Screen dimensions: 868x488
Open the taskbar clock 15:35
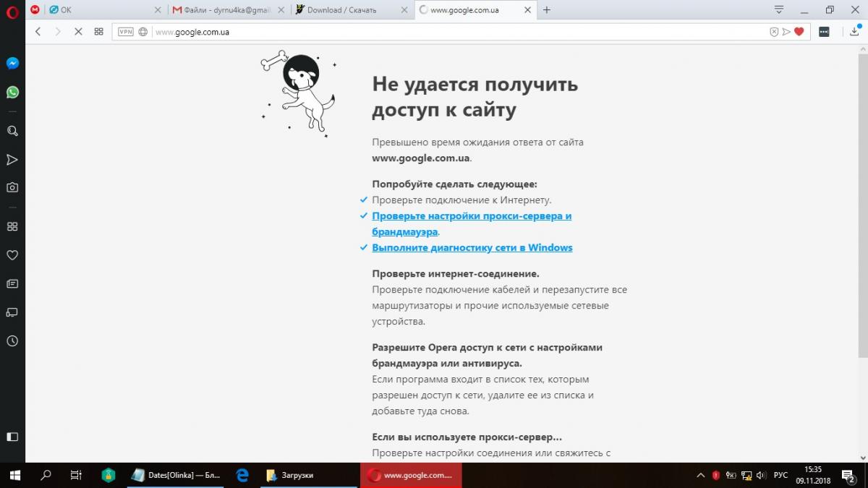click(813, 475)
